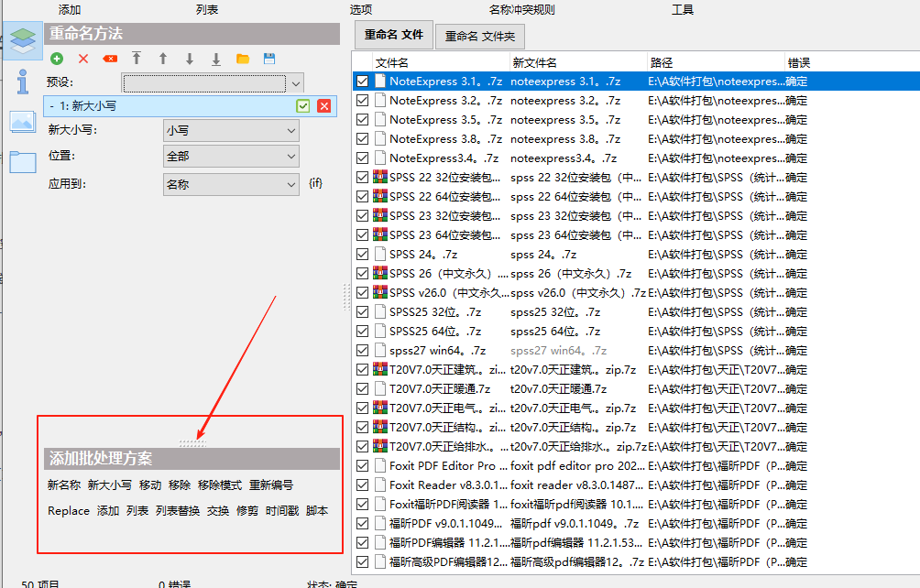The height and width of the screenshot is (588, 920).
Task: Move the method down one step
Action: (190, 59)
